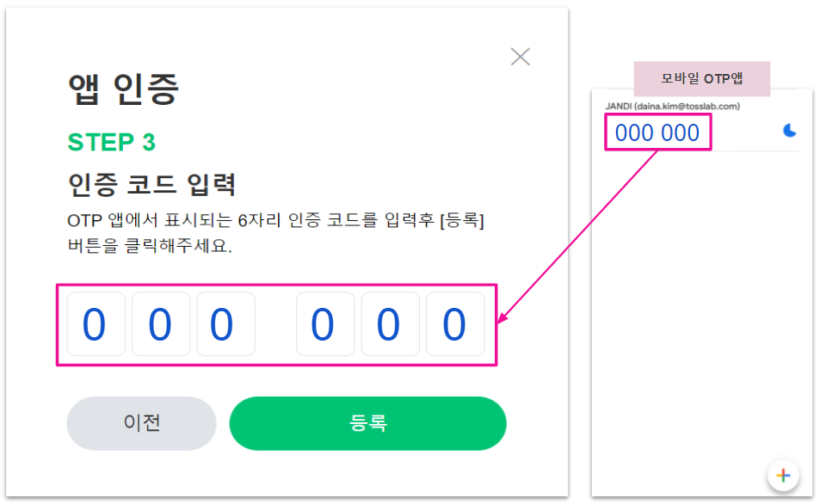Focus the third digit input box
820x504 pixels.
point(225,324)
